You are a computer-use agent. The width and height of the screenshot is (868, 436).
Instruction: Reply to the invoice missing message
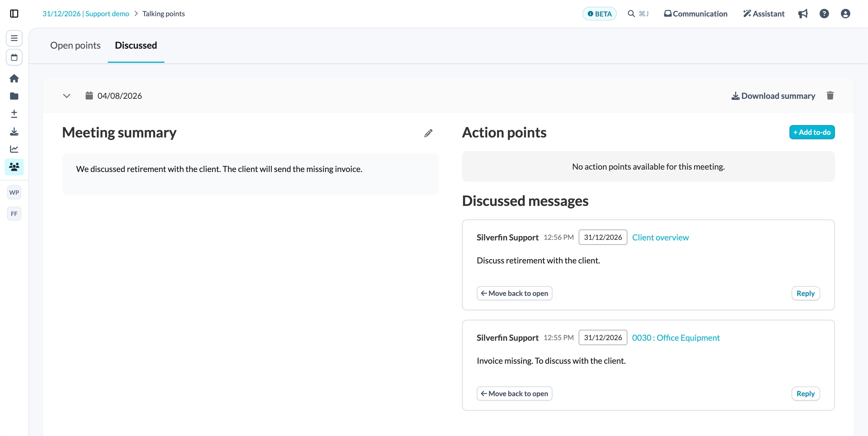805,394
